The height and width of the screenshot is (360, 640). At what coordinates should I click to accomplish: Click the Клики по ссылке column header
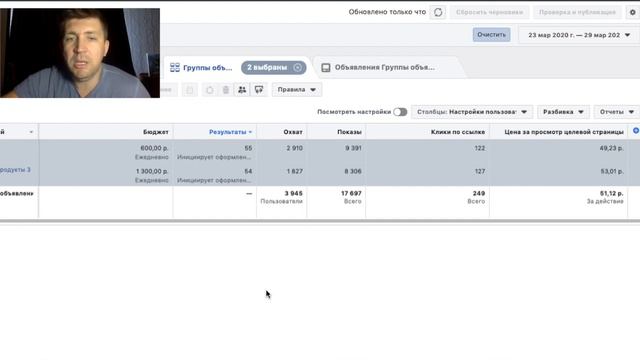coord(458,132)
